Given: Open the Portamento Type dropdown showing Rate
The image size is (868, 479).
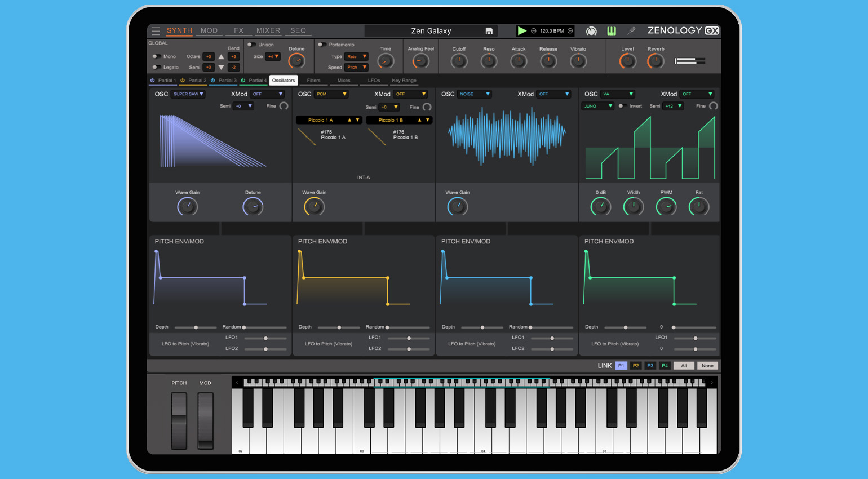Looking at the screenshot, I should pos(357,56).
